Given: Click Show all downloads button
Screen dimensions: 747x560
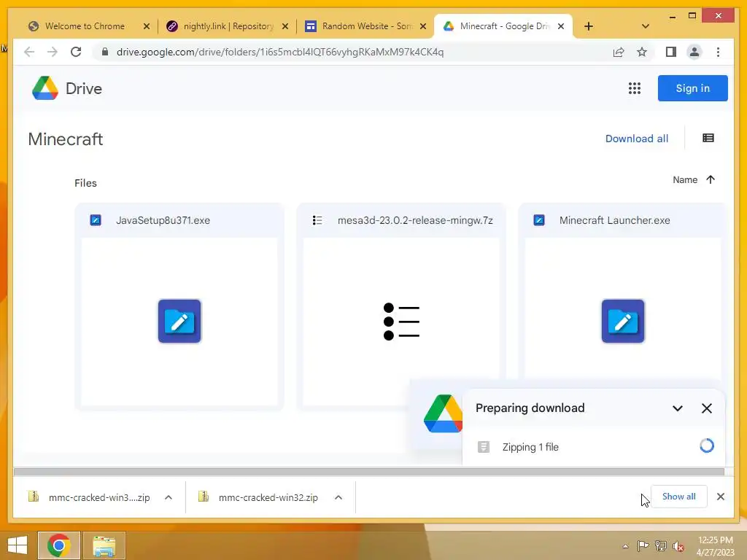Looking at the screenshot, I should pos(678,497).
